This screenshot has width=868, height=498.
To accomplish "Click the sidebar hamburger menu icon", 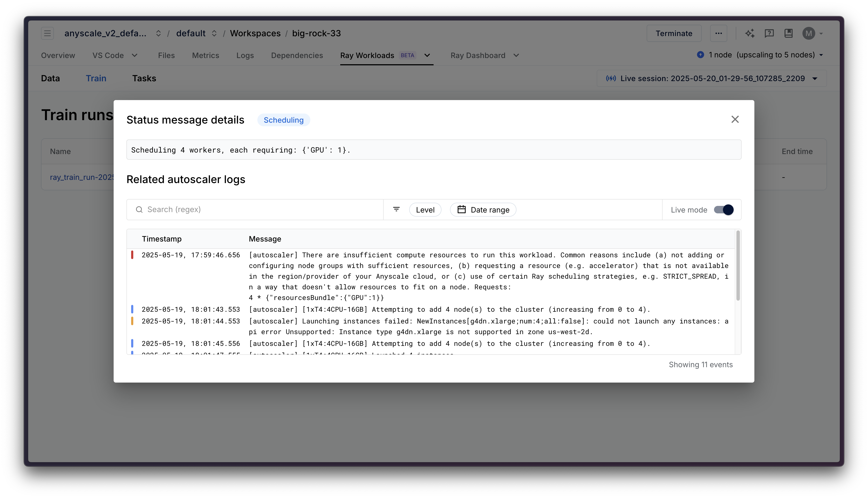I will (47, 33).
